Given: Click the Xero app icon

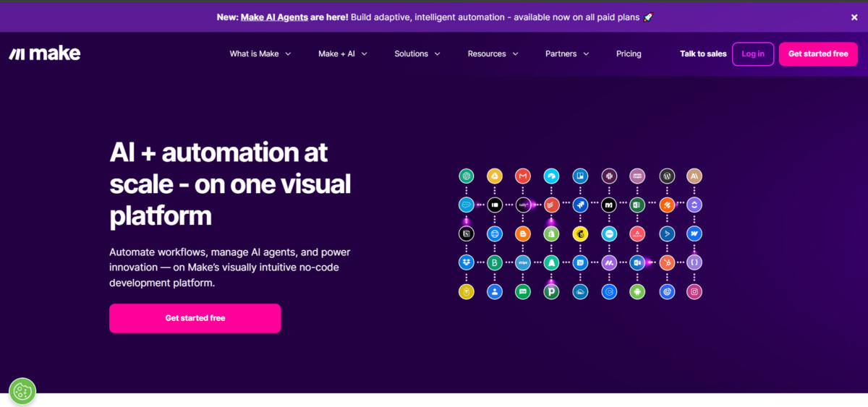Looking at the screenshot, I should click(x=608, y=234).
